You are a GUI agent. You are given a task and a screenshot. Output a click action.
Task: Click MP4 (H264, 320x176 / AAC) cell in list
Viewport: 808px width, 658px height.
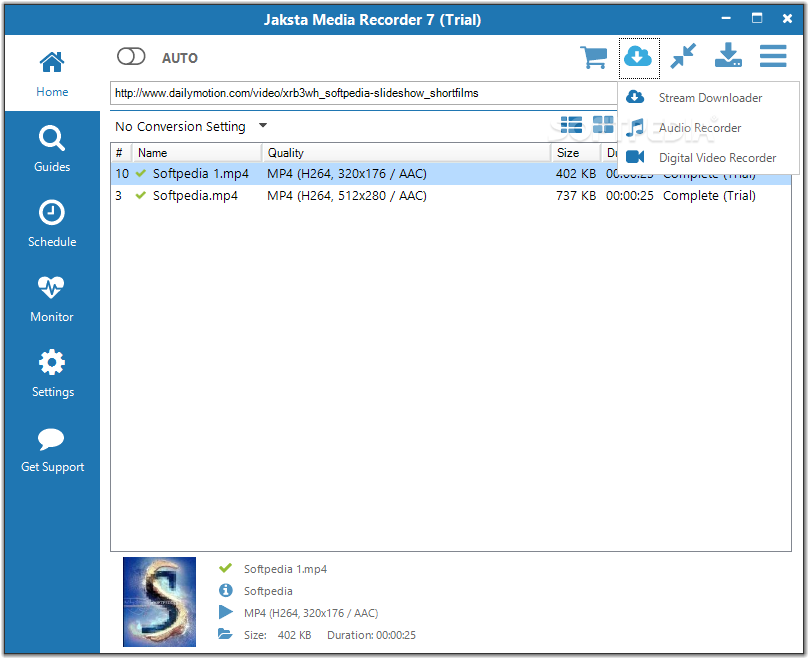pos(347,174)
